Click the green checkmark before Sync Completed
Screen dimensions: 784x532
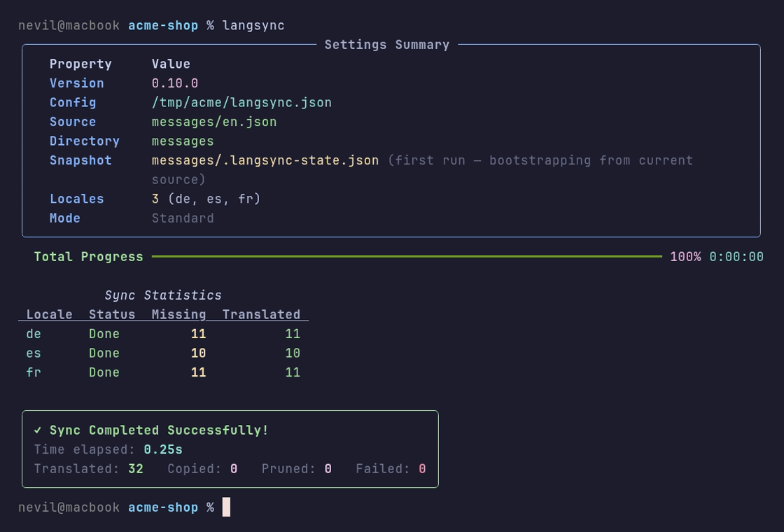[38, 430]
